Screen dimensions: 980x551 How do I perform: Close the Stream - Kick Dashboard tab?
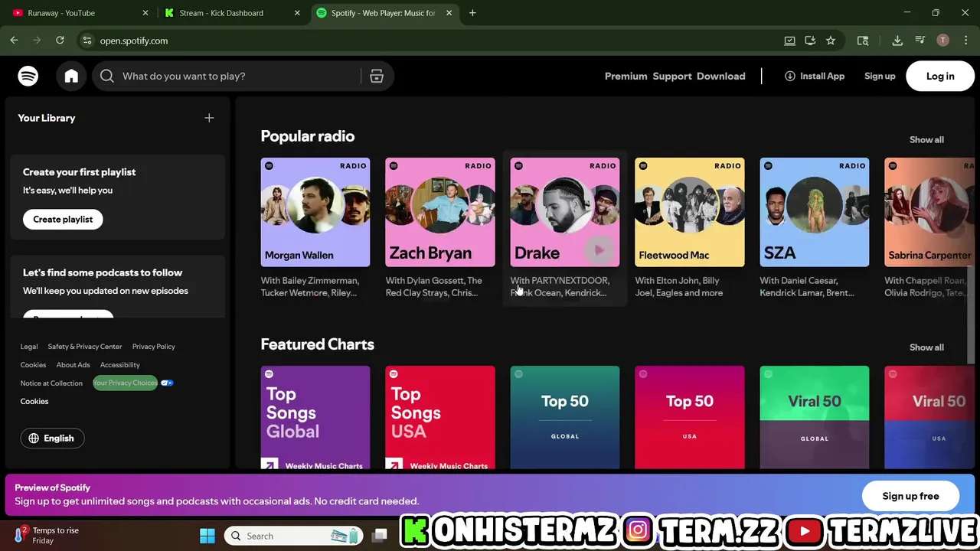pos(297,13)
